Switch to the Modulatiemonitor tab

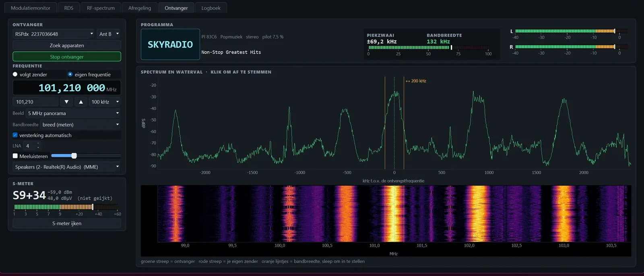(x=31, y=8)
